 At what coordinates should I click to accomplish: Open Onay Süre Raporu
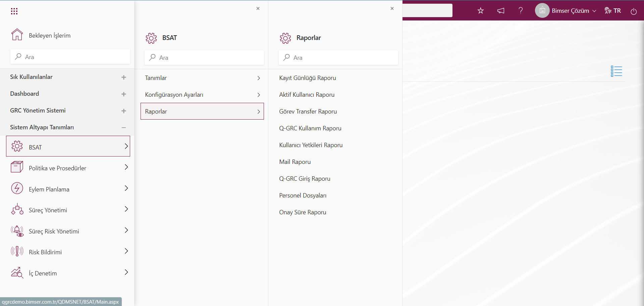tap(303, 212)
